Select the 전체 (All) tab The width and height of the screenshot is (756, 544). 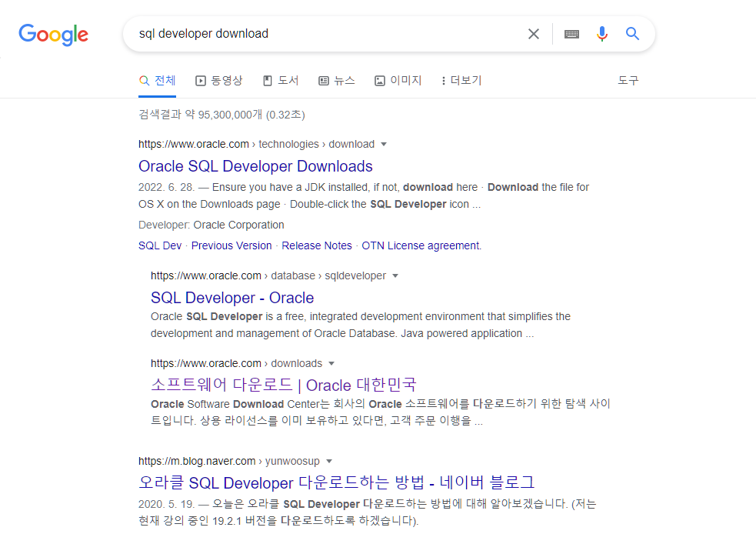coord(157,81)
